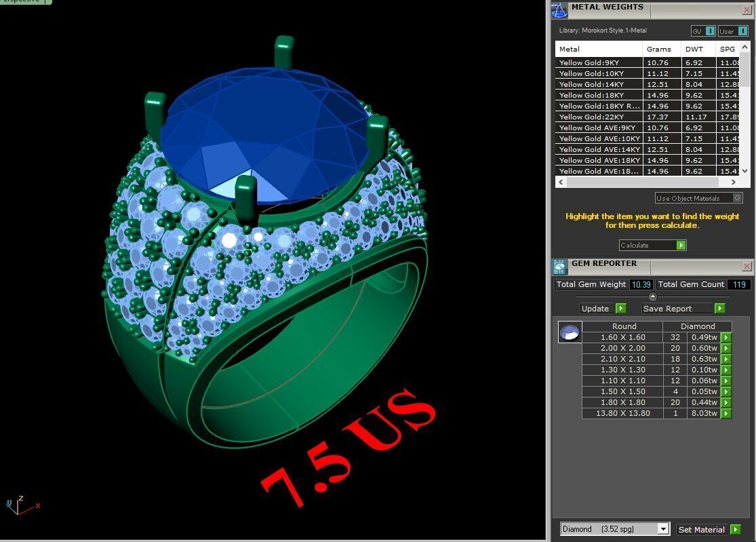
Task: Click the Update gem report button
Action: 603,308
